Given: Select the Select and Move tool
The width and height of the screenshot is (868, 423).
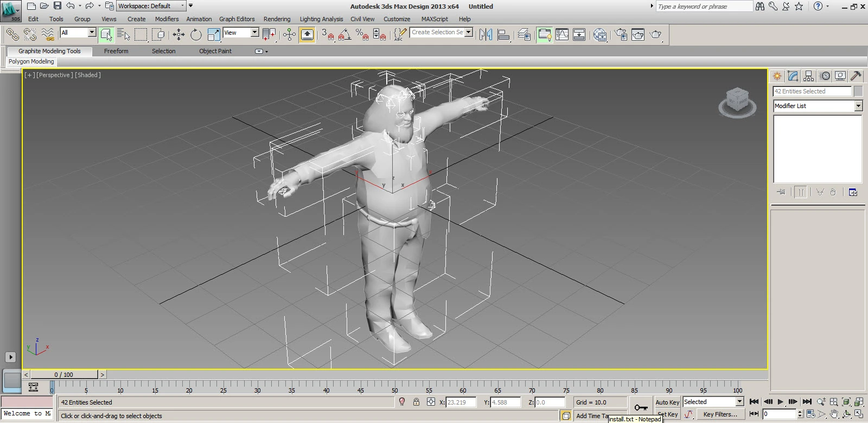Looking at the screenshot, I should [x=178, y=35].
